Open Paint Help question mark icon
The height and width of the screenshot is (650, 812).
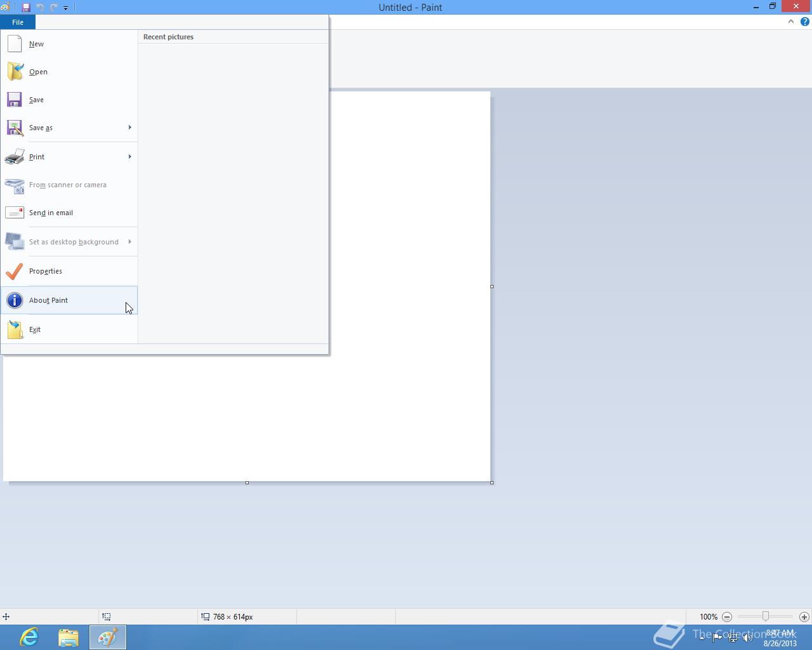[804, 22]
